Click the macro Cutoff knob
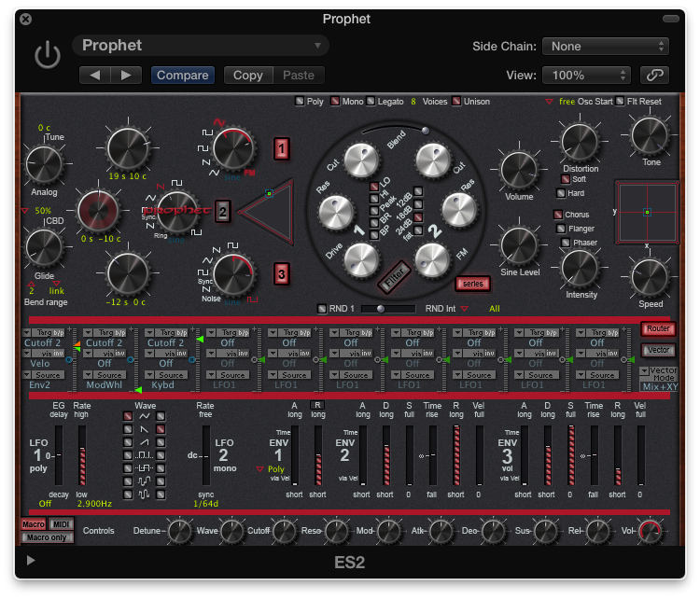 (x=285, y=531)
